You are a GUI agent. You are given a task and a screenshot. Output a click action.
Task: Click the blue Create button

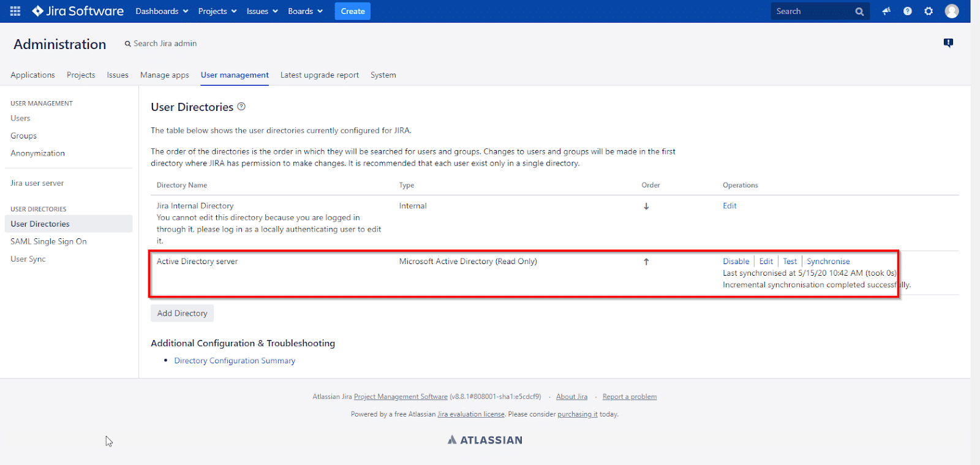click(352, 11)
